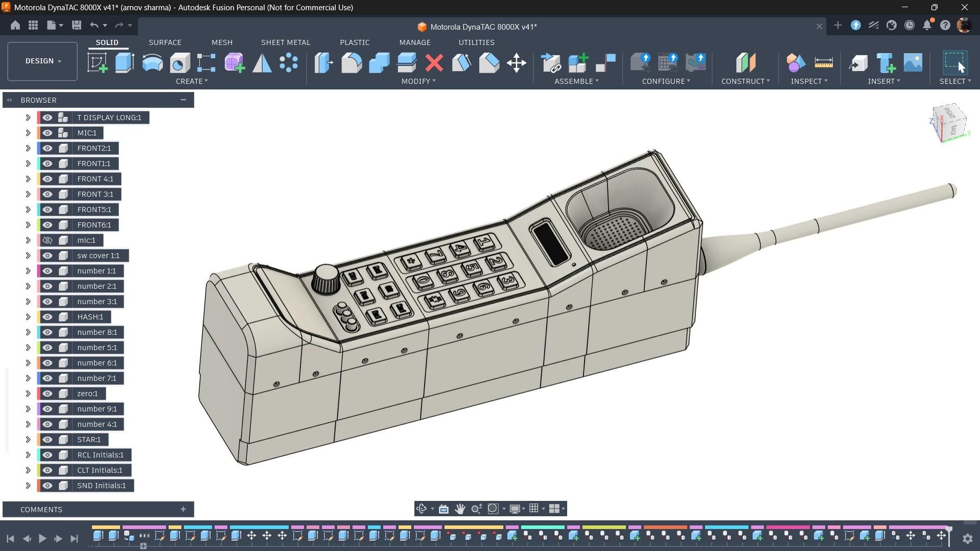
Task: Click the Orbit tool in navigation bar
Action: point(422,509)
